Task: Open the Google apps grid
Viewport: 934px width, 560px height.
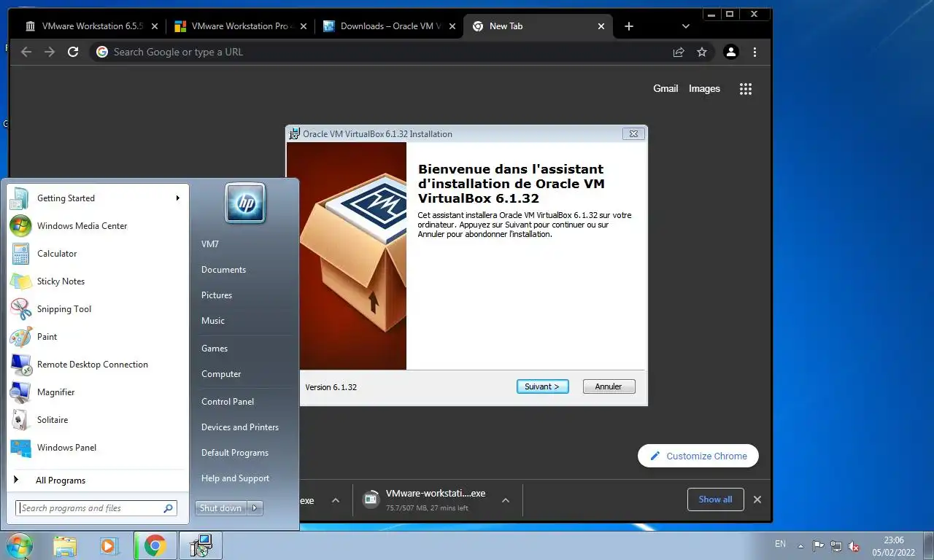Action: pyautogui.click(x=745, y=89)
